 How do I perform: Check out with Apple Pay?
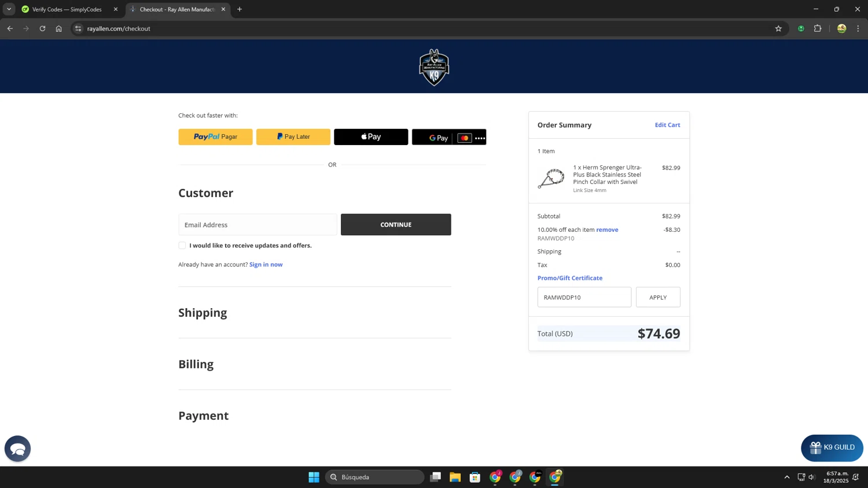pyautogui.click(x=371, y=137)
